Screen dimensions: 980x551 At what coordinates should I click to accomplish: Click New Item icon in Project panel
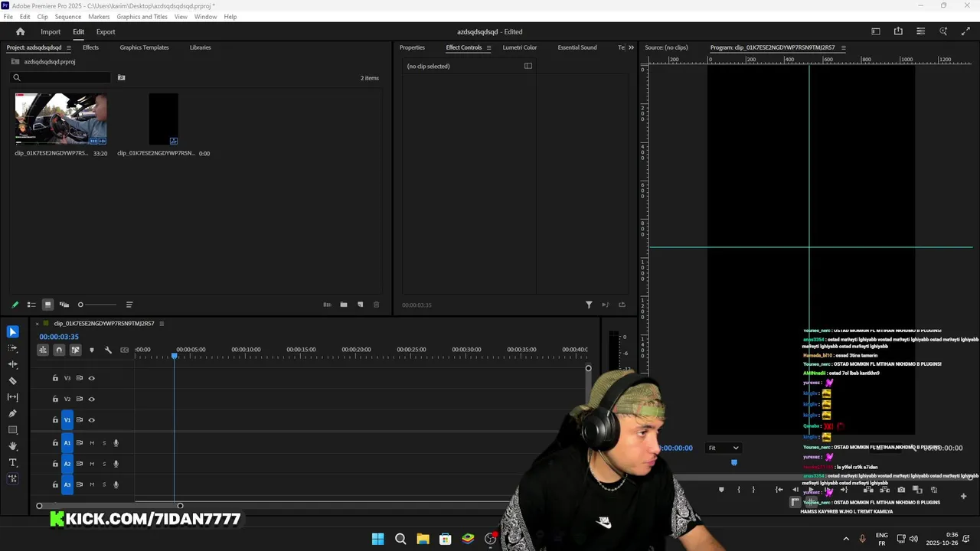[x=360, y=305]
